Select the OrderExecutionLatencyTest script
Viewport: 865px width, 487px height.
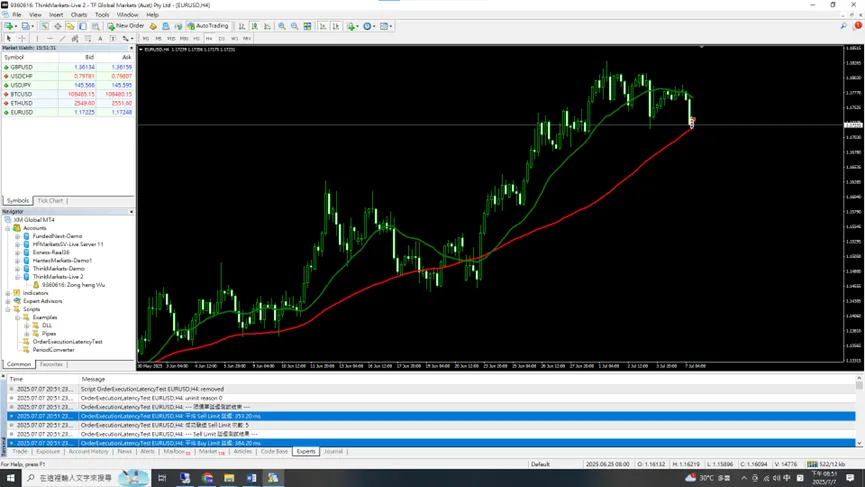click(67, 342)
